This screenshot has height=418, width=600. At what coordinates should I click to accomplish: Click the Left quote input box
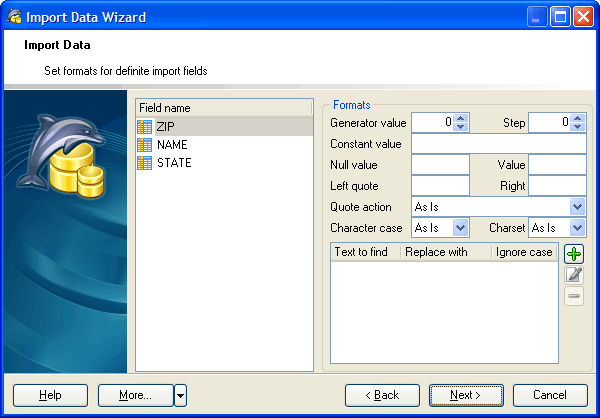440,186
